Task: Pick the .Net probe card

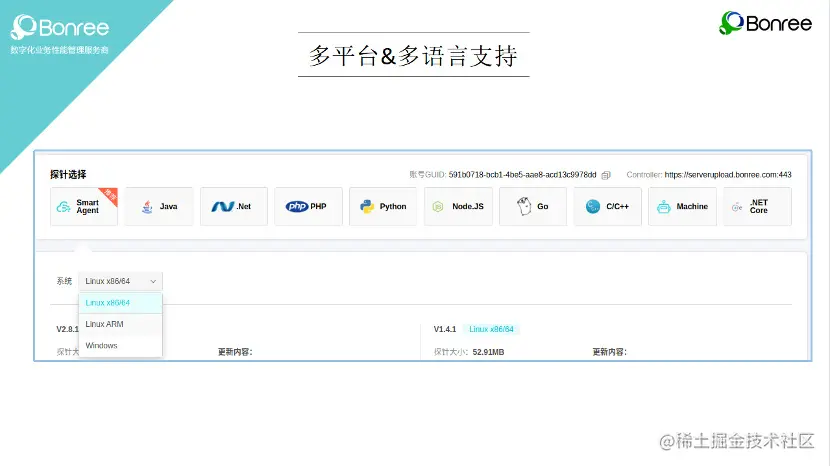Action: click(233, 207)
